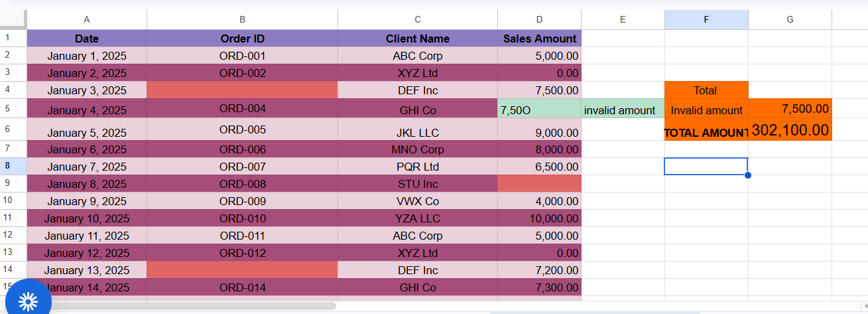Click the blue floating snowflake icon
The image size is (868, 314).
(x=29, y=301)
